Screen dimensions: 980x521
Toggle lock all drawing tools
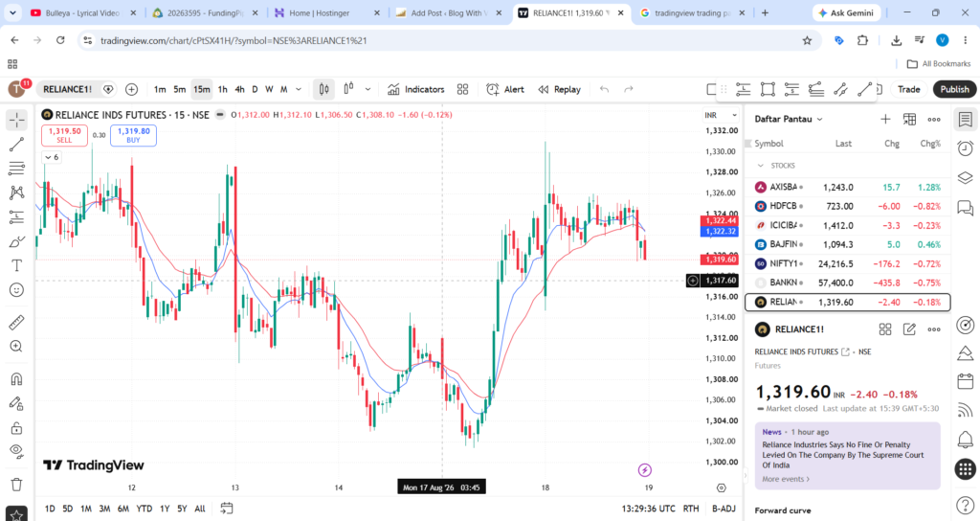coord(17,428)
